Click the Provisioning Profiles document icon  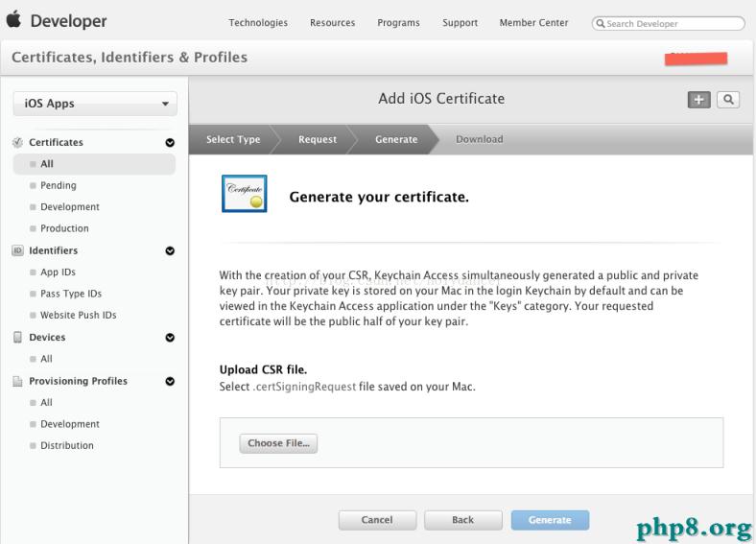(x=17, y=381)
